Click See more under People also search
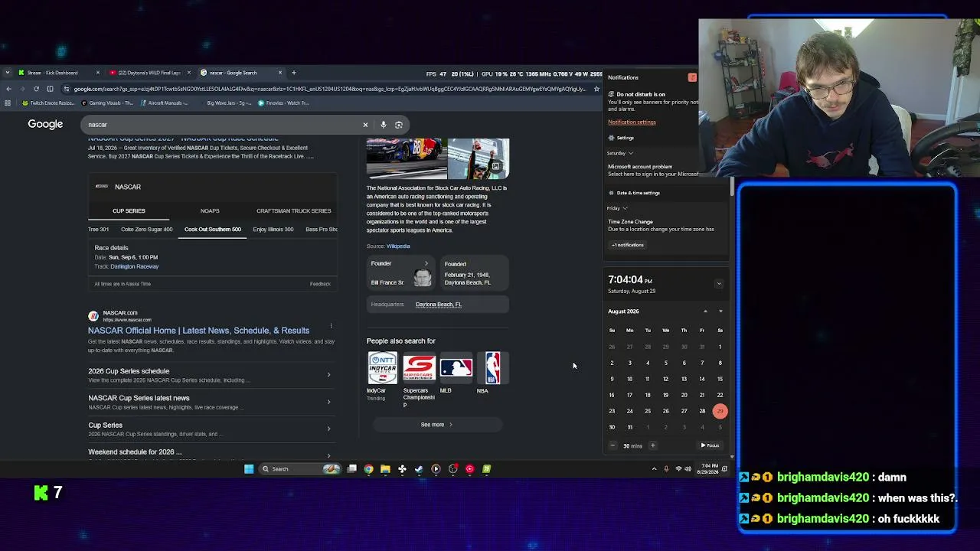Screen dimensions: 980x551 point(436,425)
